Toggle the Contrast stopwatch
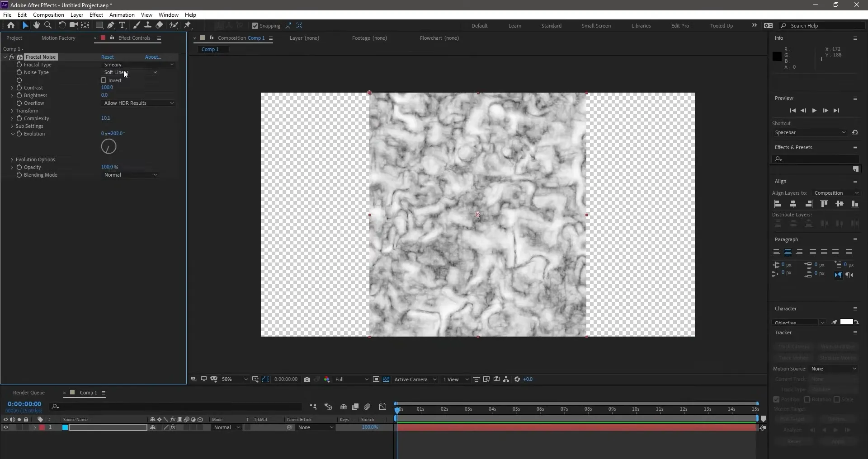 point(19,88)
